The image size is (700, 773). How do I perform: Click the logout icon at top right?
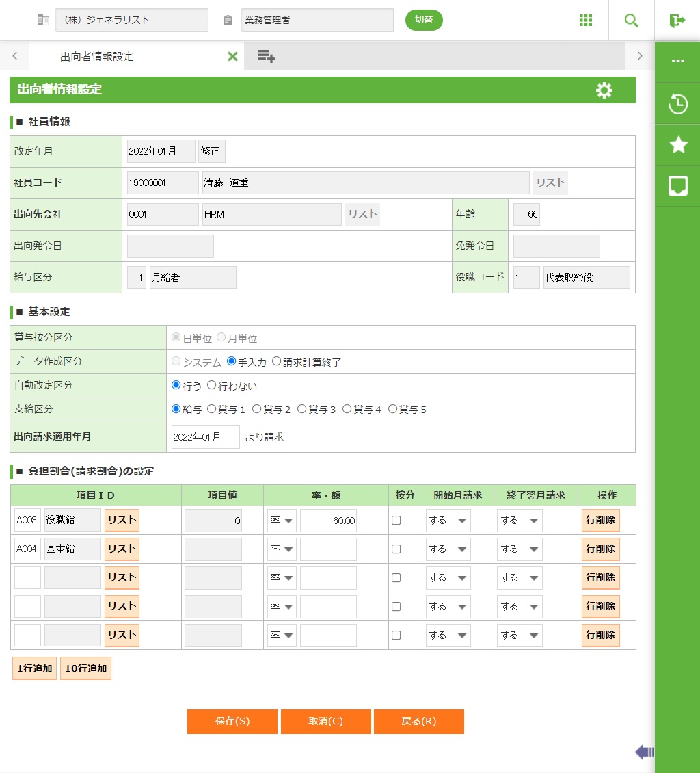pos(677,21)
